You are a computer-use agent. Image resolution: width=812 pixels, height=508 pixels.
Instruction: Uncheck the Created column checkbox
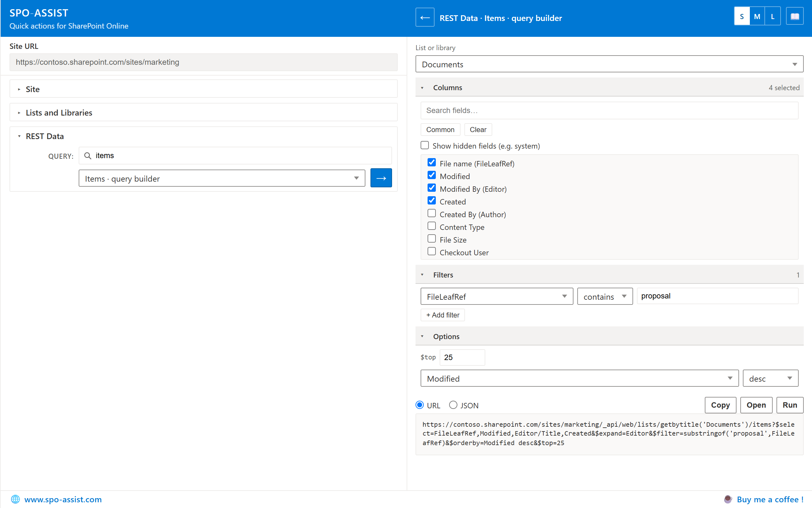[x=431, y=201]
